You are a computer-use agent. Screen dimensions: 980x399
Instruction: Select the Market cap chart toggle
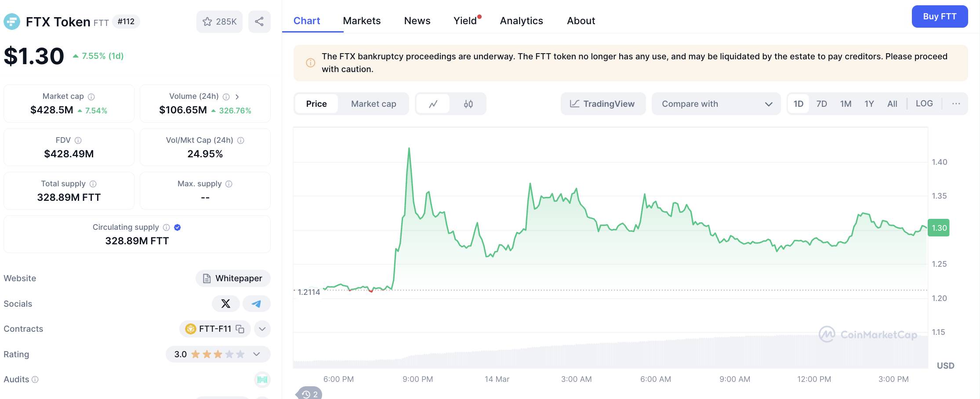[x=374, y=104]
